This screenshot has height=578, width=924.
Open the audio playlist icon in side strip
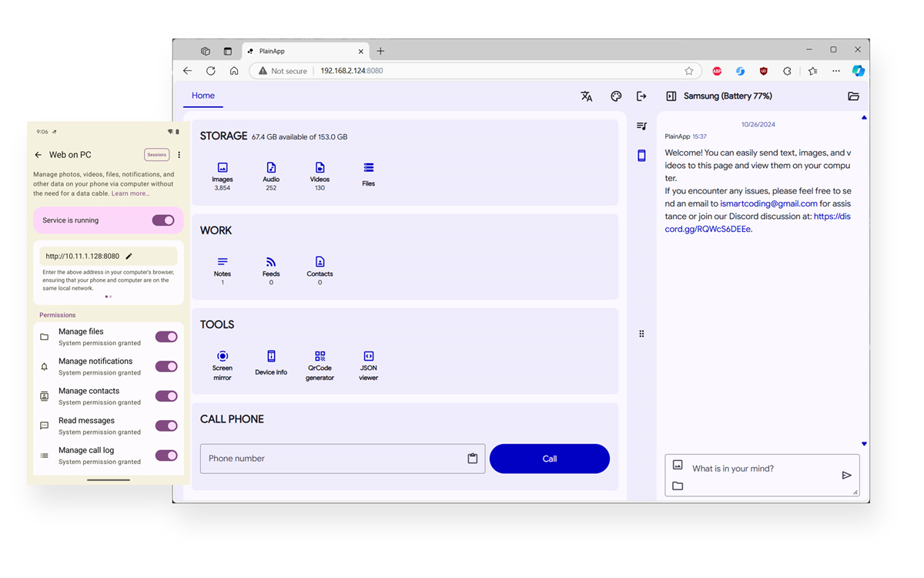[x=641, y=126]
